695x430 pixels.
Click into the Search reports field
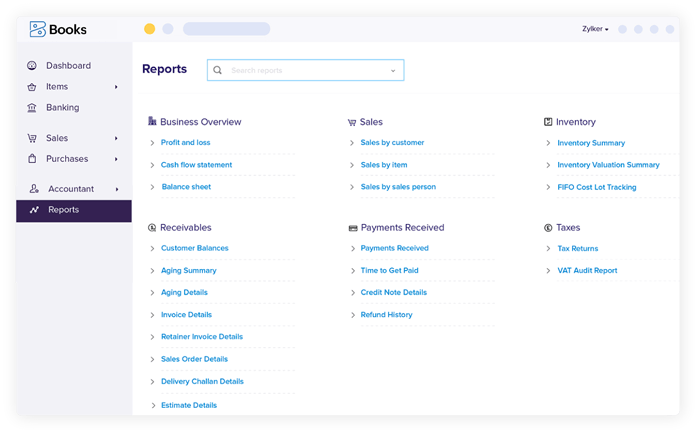pyautogui.click(x=305, y=70)
